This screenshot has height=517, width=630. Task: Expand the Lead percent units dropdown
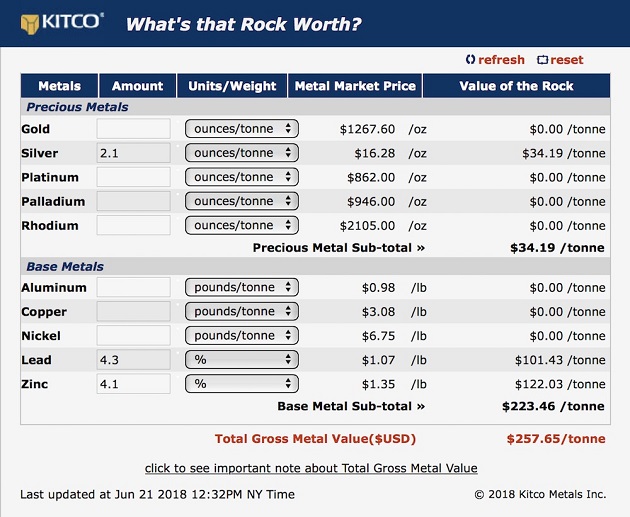coord(241,360)
